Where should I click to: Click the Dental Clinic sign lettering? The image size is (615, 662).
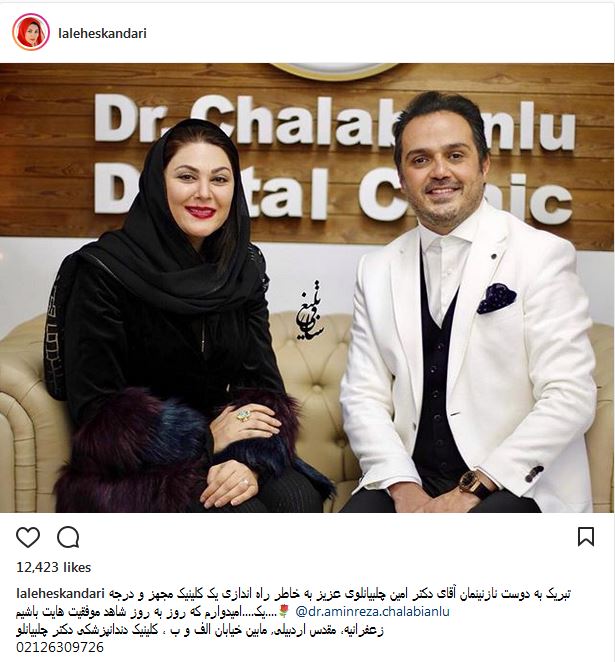click(333, 195)
